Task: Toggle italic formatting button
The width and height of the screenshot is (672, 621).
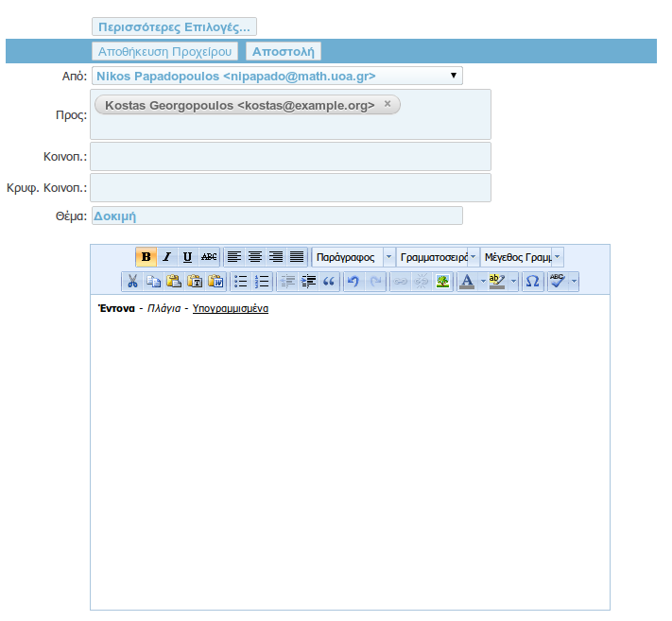Action: (166, 257)
